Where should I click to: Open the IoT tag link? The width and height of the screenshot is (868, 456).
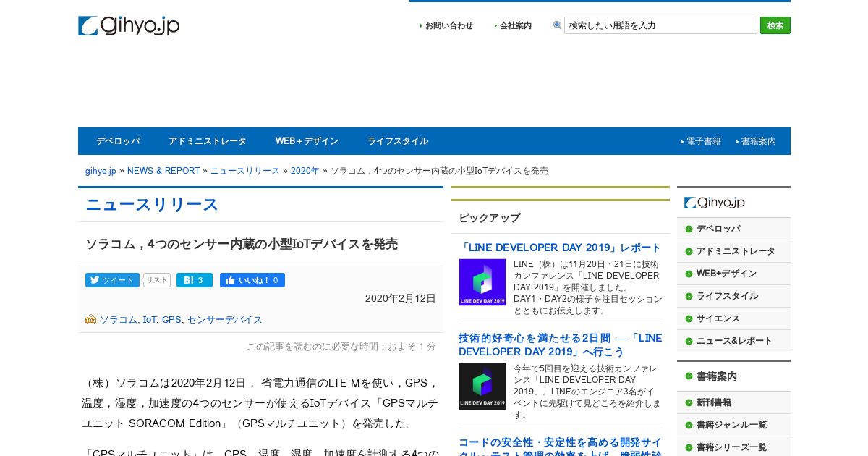[x=150, y=319]
